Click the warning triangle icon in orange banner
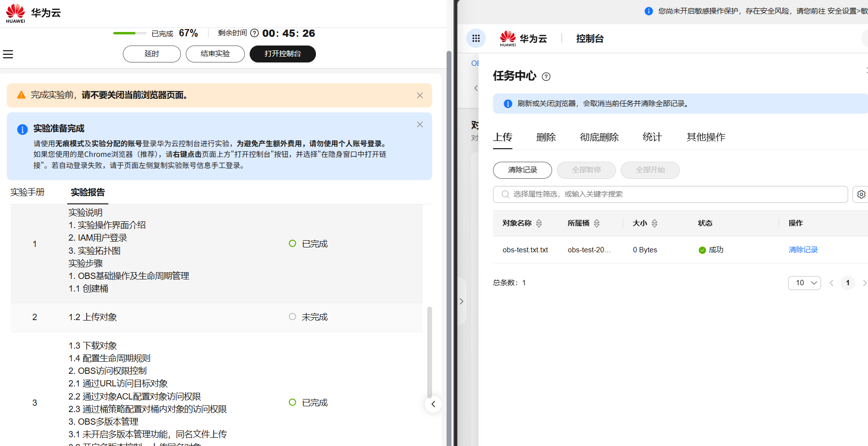Image resolution: width=868 pixels, height=446 pixels. [x=21, y=95]
